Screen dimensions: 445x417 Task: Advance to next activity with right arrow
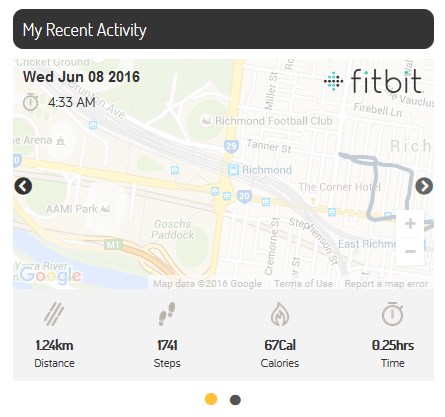pos(424,186)
